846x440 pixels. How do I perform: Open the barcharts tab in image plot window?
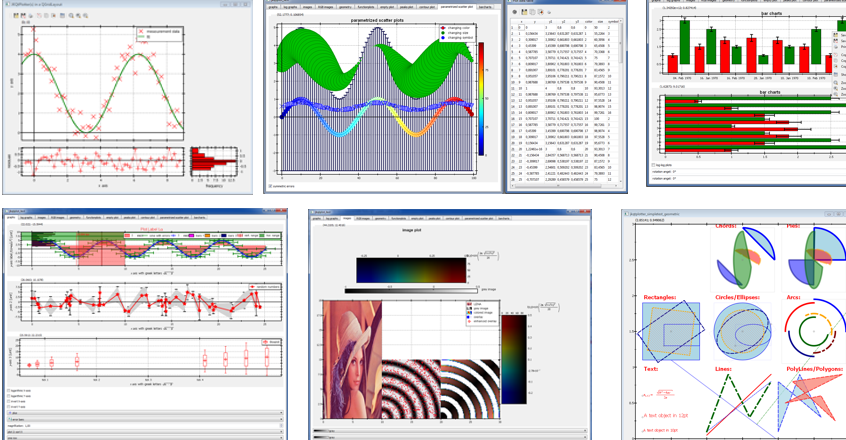tap(504, 218)
